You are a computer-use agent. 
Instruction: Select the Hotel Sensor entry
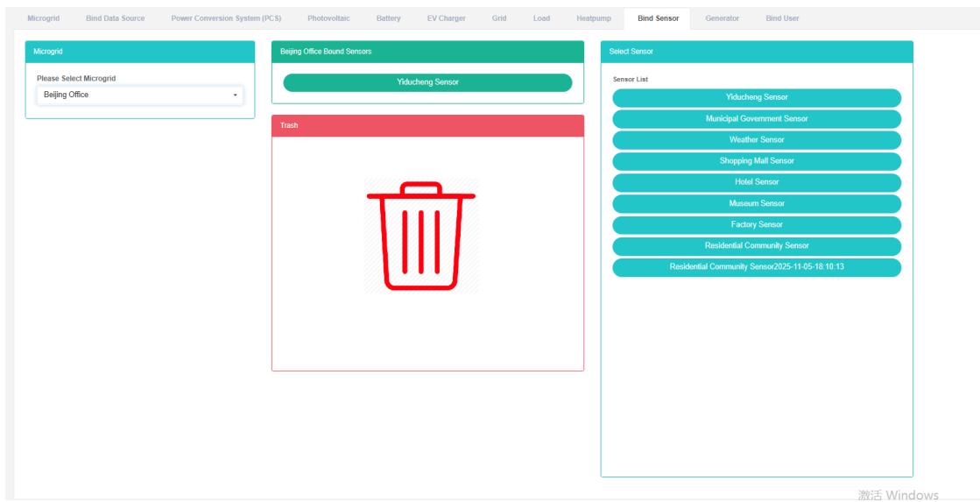pyautogui.click(x=757, y=182)
